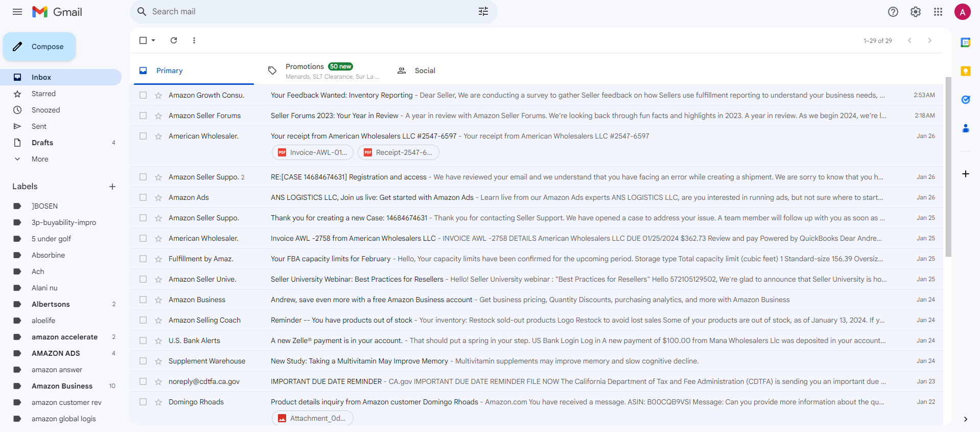This screenshot has width=980, height=432.
Task: Expand the More section in sidebar
Action: click(x=40, y=159)
